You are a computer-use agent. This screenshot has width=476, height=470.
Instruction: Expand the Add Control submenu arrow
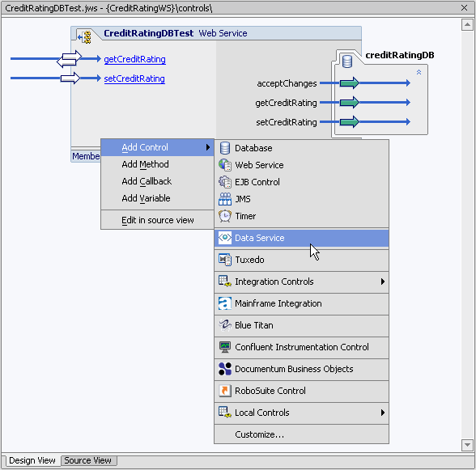tap(208, 147)
